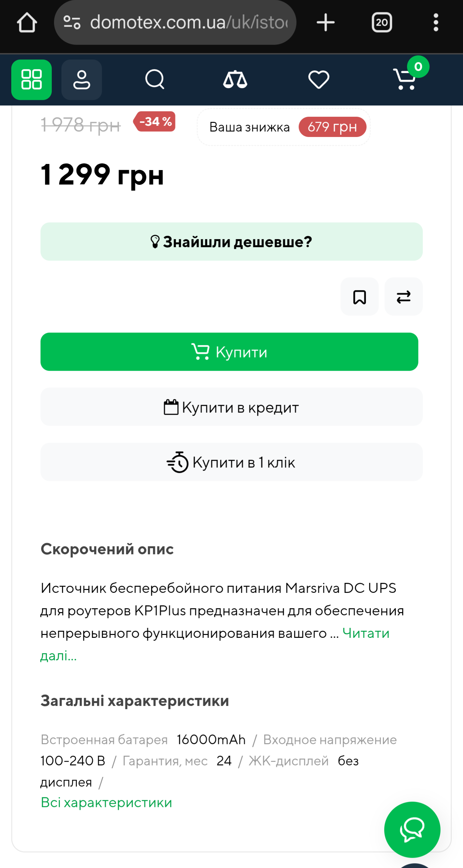
Task: Tap the Знайшли дешевше? banner
Action: tap(231, 242)
